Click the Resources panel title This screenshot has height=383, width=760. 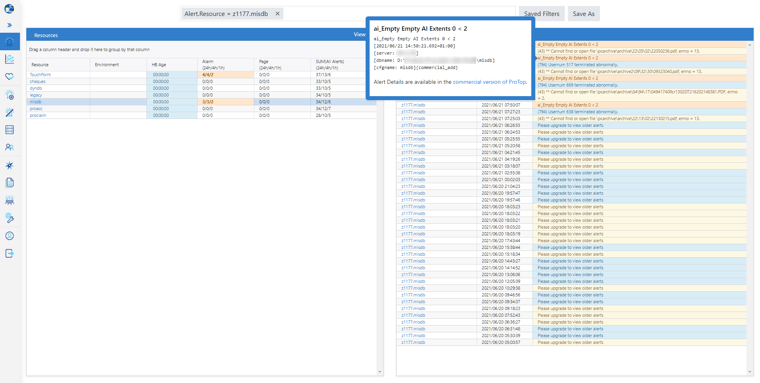click(46, 35)
